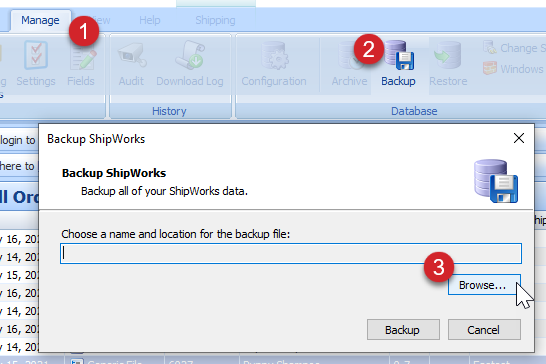
Task: Click the Backup button in dialog
Action: pyautogui.click(x=403, y=330)
